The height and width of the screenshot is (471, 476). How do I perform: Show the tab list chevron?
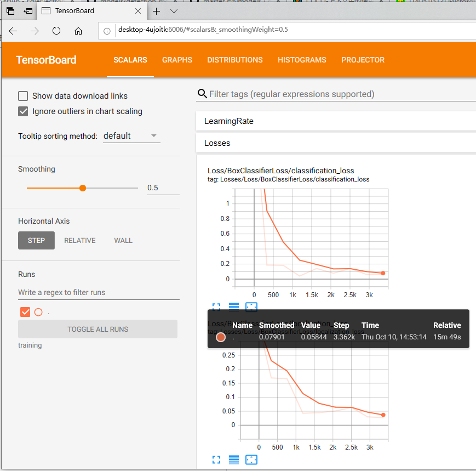pos(174,12)
